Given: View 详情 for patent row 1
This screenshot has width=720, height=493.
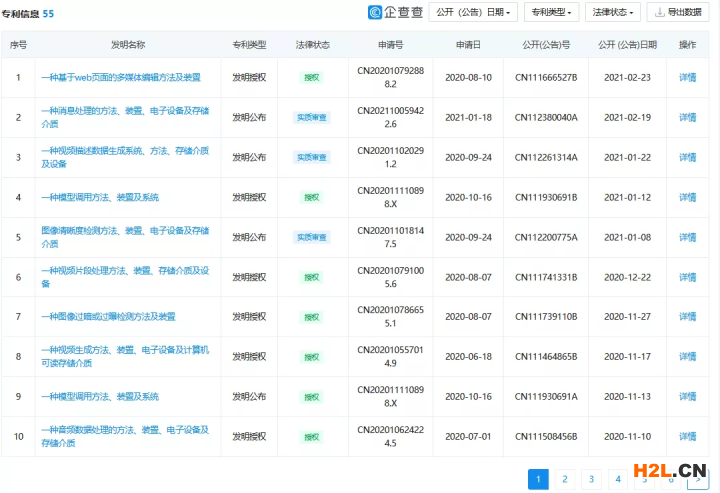Looking at the screenshot, I should [x=687, y=77].
